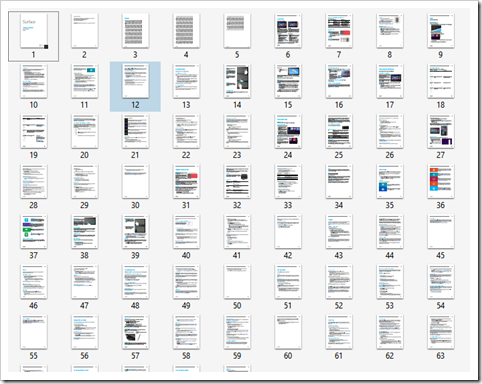Select the page 18 thumbnail
482x384 pixels.
tap(441, 81)
